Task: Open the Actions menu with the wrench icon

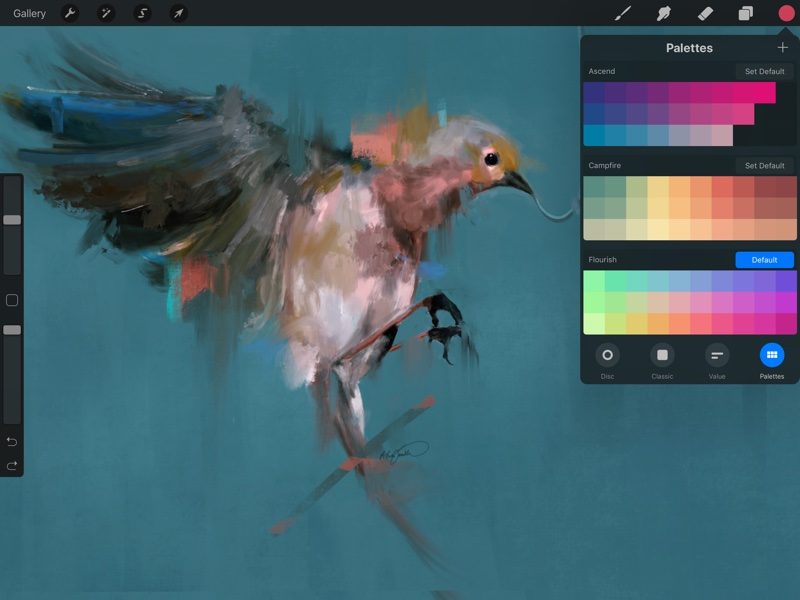Action: tap(68, 13)
